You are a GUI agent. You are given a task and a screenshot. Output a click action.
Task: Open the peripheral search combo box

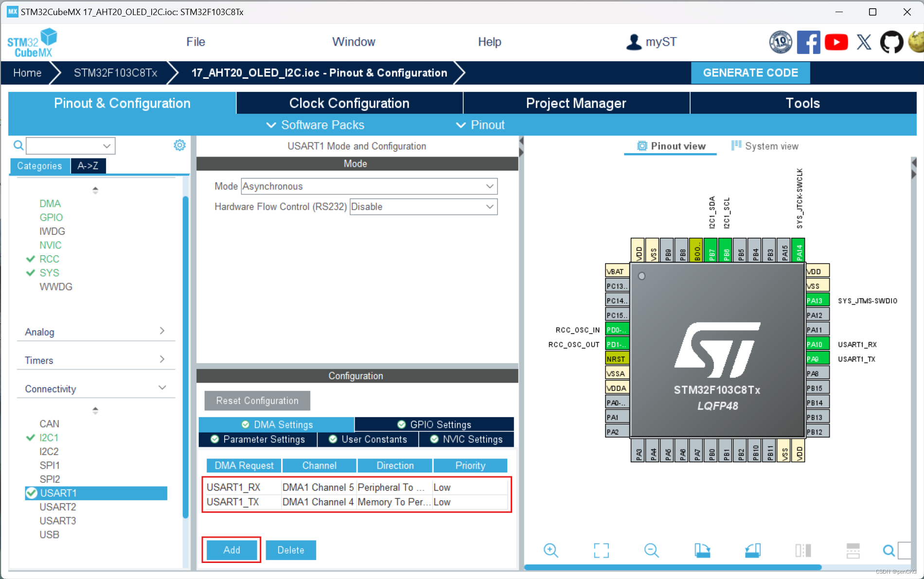coord(71,145)
